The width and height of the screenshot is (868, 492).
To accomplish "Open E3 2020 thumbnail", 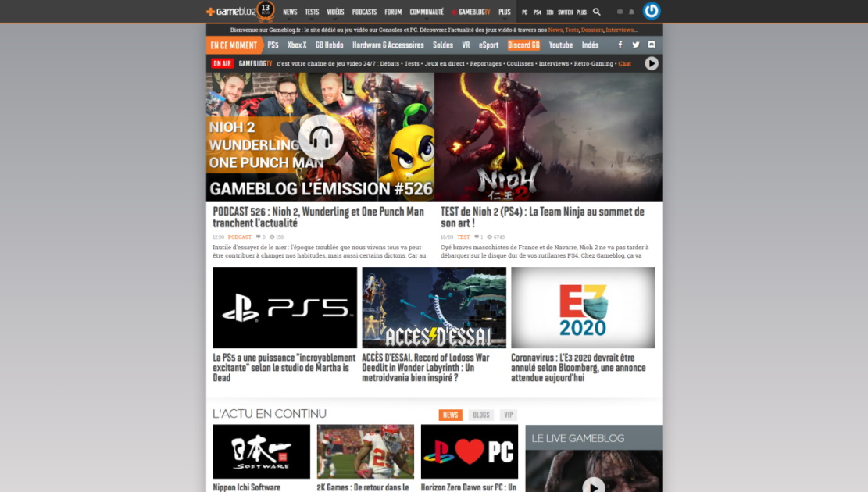I will click(583, 308).
